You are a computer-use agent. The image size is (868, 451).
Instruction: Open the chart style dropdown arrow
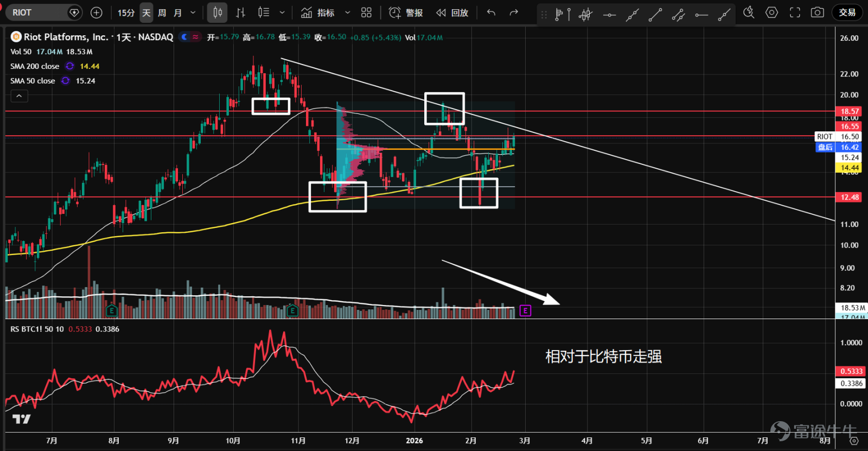(x=282, y=12)
